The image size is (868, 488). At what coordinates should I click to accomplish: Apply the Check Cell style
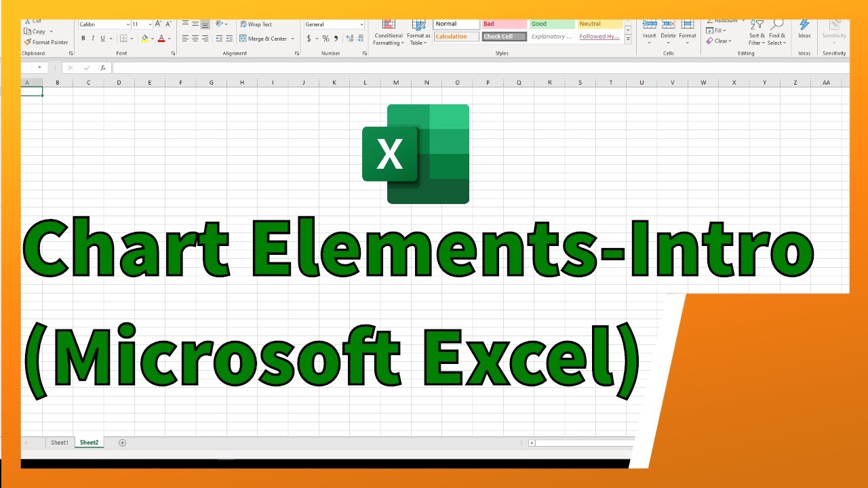pos(504,37)
